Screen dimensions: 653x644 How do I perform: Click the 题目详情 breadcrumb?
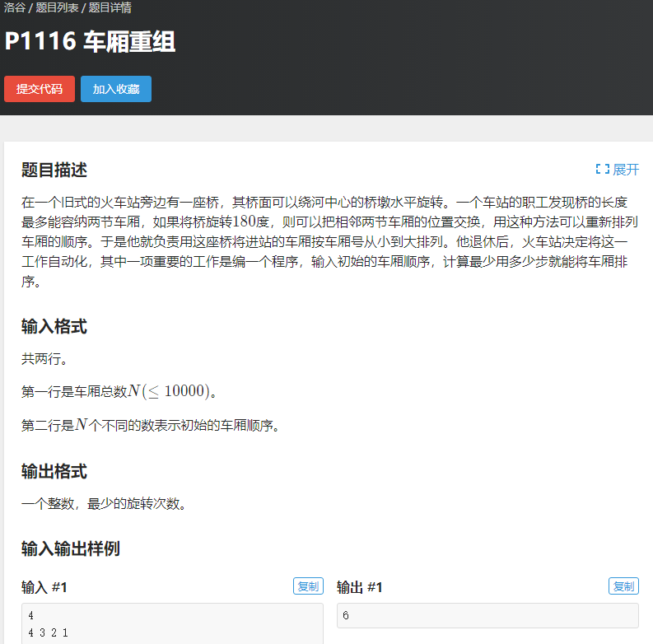pyautogui.click(x=110, y=7)
